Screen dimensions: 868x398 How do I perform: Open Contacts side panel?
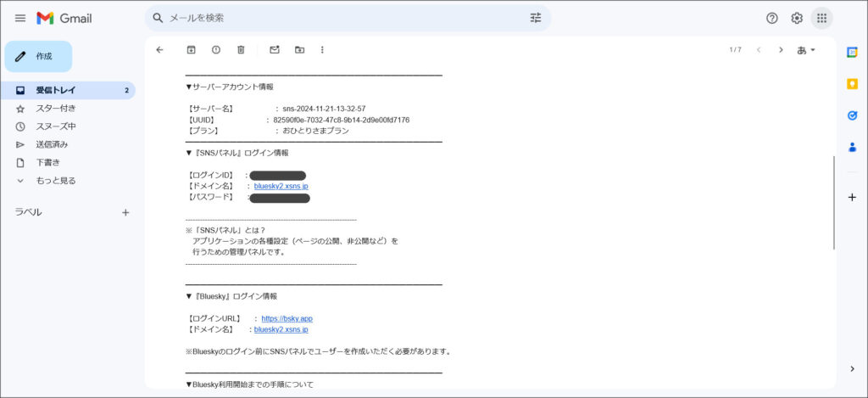[x=853, y=147]
